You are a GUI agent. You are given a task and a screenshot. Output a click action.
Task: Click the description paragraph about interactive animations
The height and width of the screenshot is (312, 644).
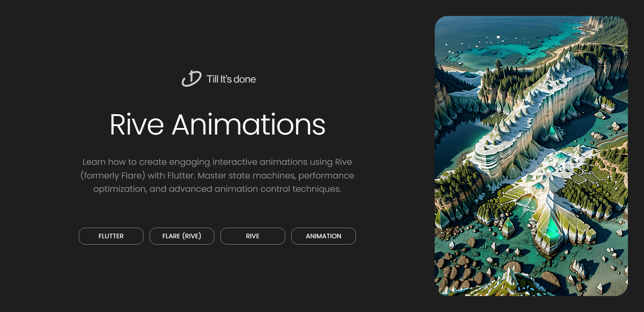(x=217, y=175)
